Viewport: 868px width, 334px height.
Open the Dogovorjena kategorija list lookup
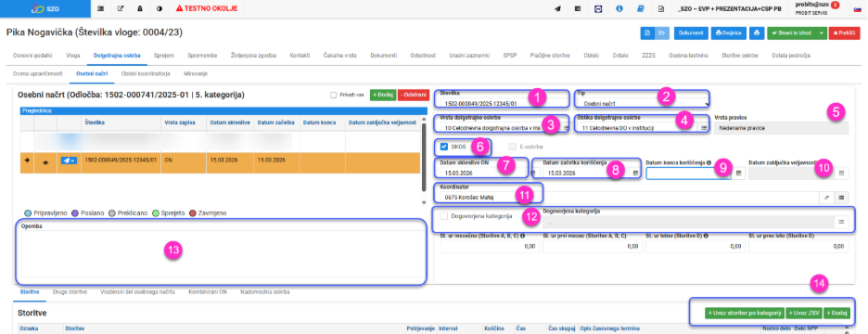click(841, 222)
